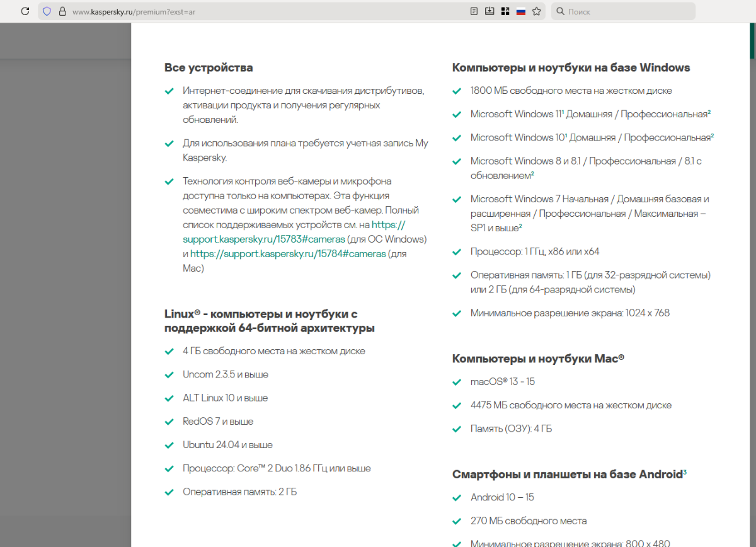The image size is (756, 547).
Task: Click text 4 ГБ свободного места на жестком диске
Action: click(274, 351)
